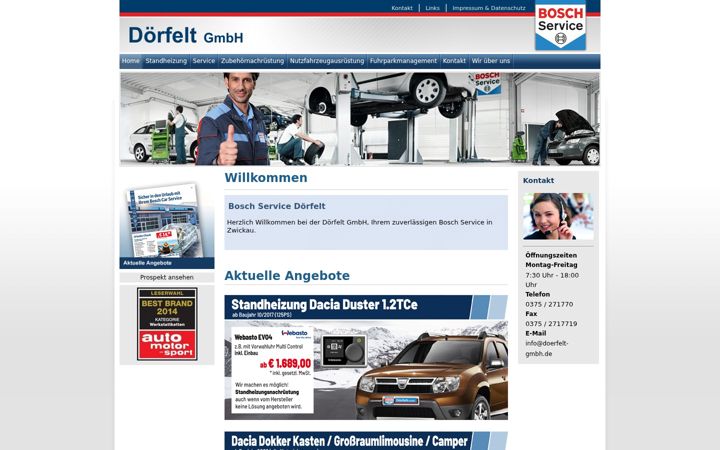Click the Bosch Service logo in header
720x450 pixels.
(x=560, y=25)
